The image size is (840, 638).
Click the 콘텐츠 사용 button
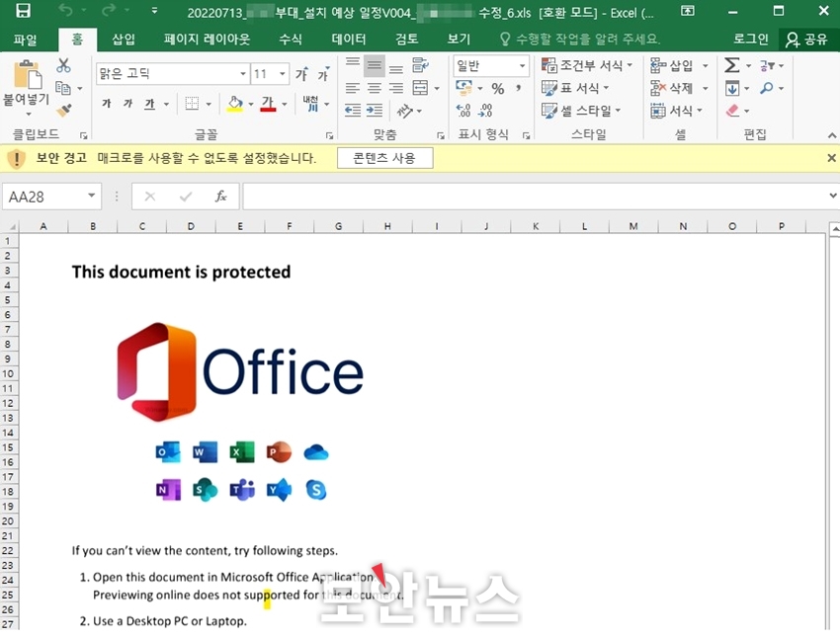(384, 158)
